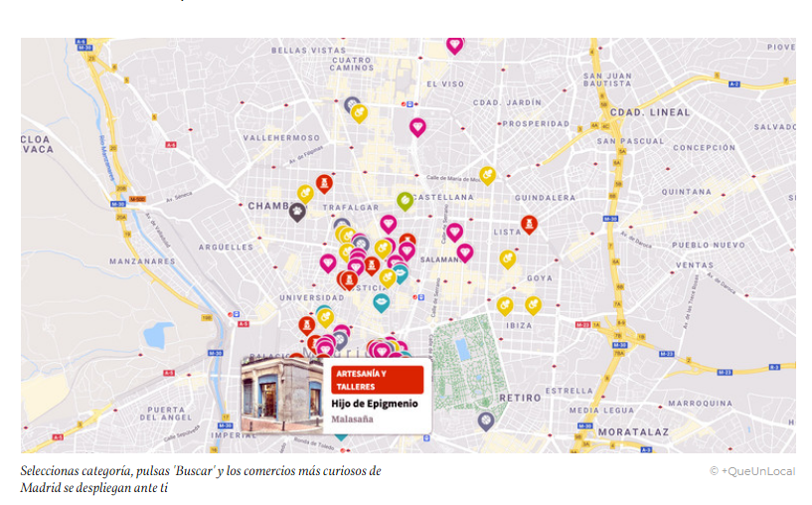Open the Hijo de Epigmenio storefront thumbnail
Viewport: 812px width, 505px height.
282,397
